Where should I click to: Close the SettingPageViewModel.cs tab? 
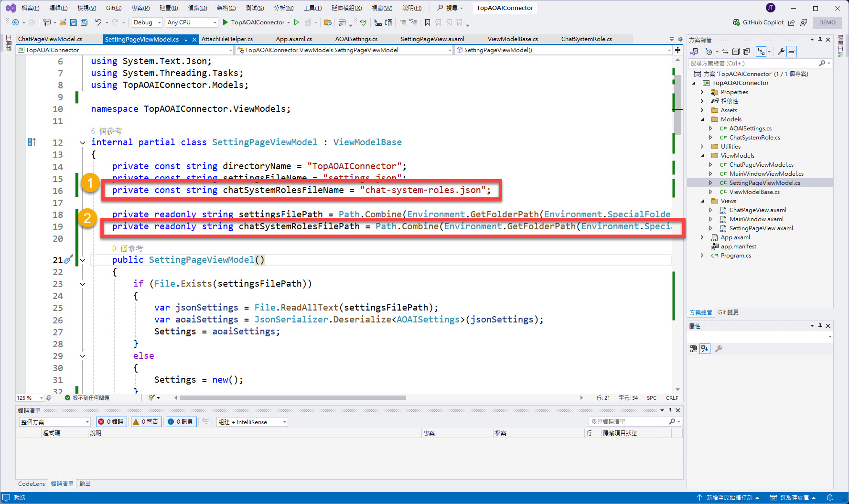pyautogui.click(x=194, y=40)
